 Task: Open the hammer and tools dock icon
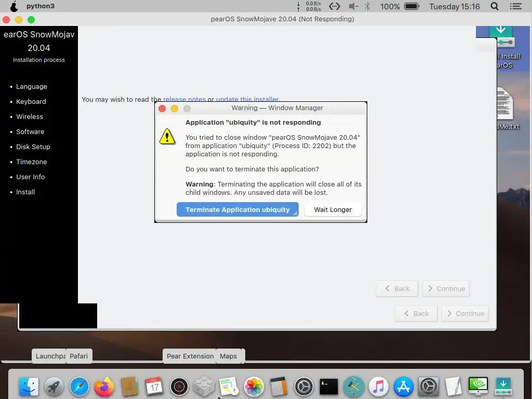tap(354, 386)
